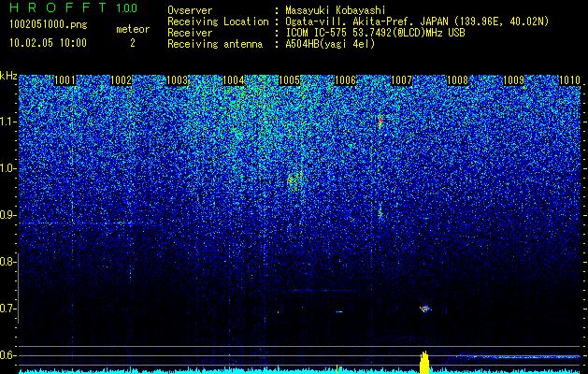Viewport: 588px width, 374px height.
Task: Click the 0.7 frequency axis label
Action: tap(7, 309)
